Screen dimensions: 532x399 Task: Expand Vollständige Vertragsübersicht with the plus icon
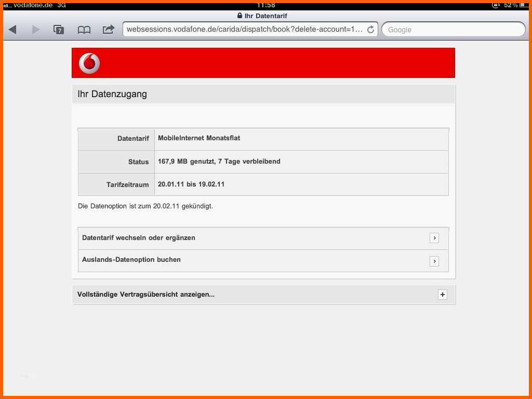pos(442,295)
